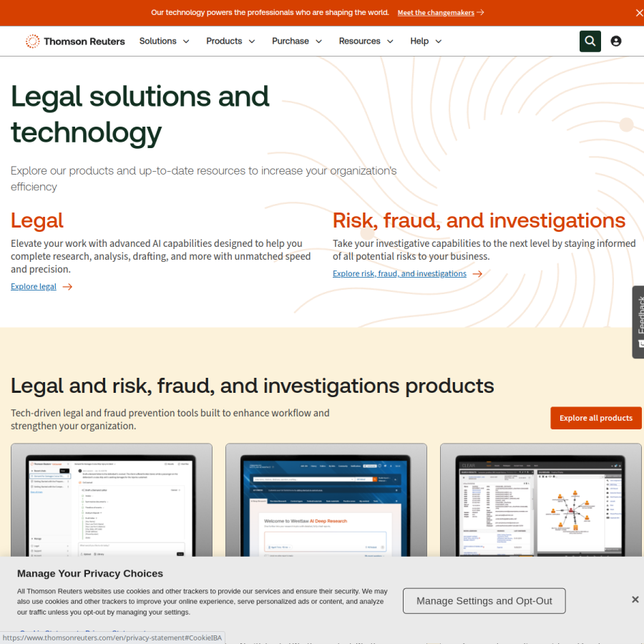Expand the Help menu
This screenshot has width=644, height=644.
tap(426, 41)
